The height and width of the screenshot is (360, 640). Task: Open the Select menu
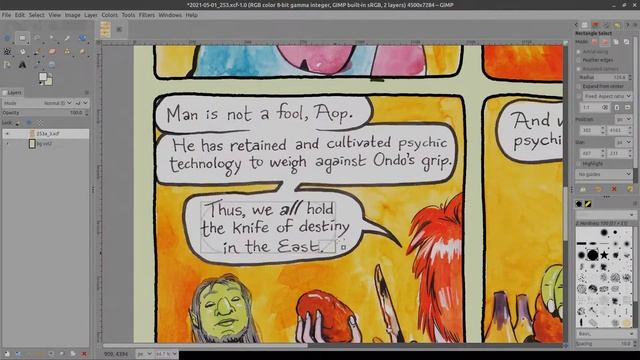pos(36,15)
